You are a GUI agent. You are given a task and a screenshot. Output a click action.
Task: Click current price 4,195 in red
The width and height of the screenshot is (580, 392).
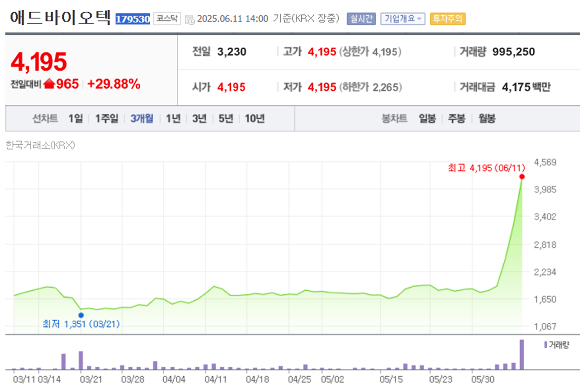tap(39, 62)
